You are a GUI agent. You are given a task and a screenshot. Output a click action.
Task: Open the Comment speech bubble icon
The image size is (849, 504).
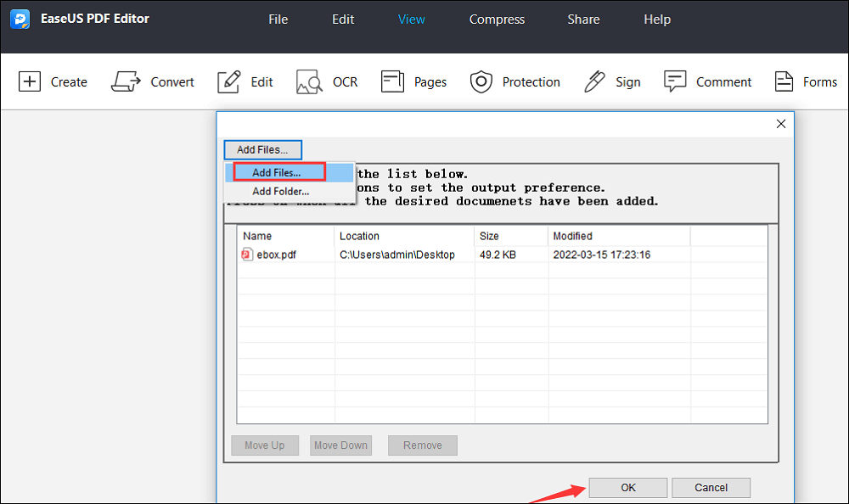click(675, 81)
